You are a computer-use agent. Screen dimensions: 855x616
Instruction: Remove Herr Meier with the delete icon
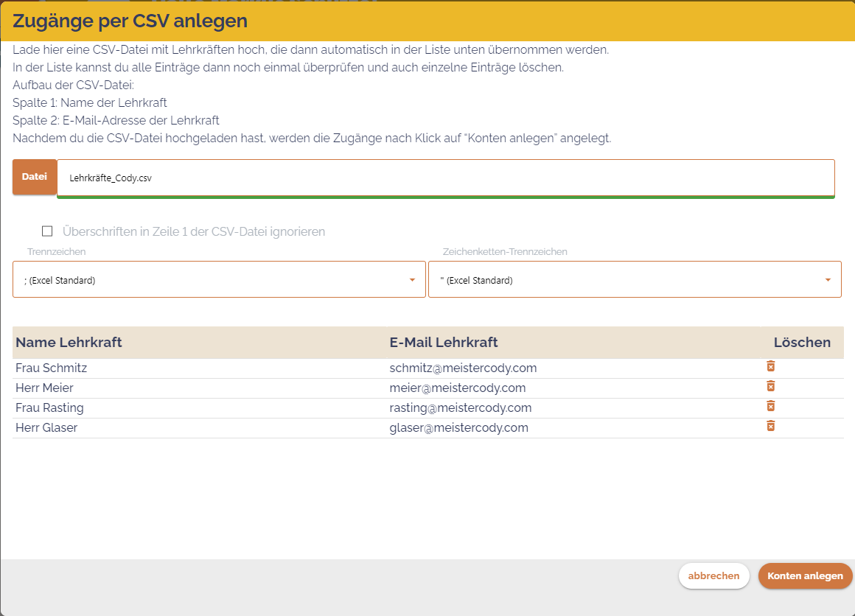point(772,386)
